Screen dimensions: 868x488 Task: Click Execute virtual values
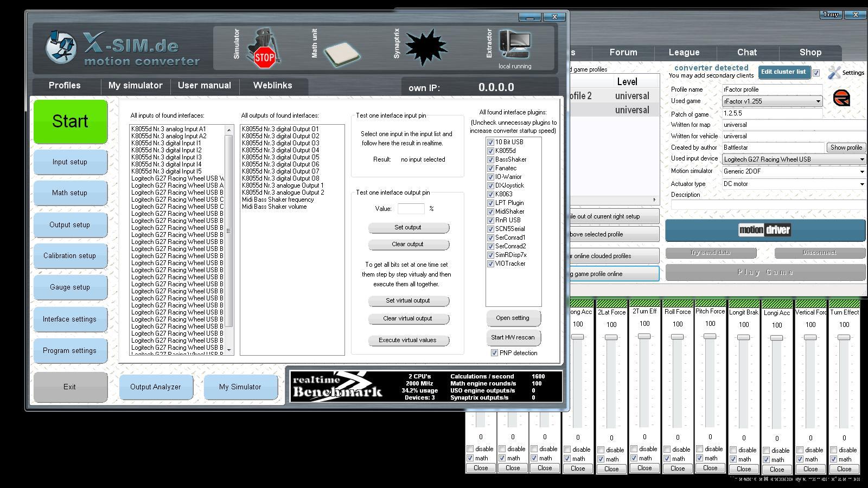click(408, 341)
